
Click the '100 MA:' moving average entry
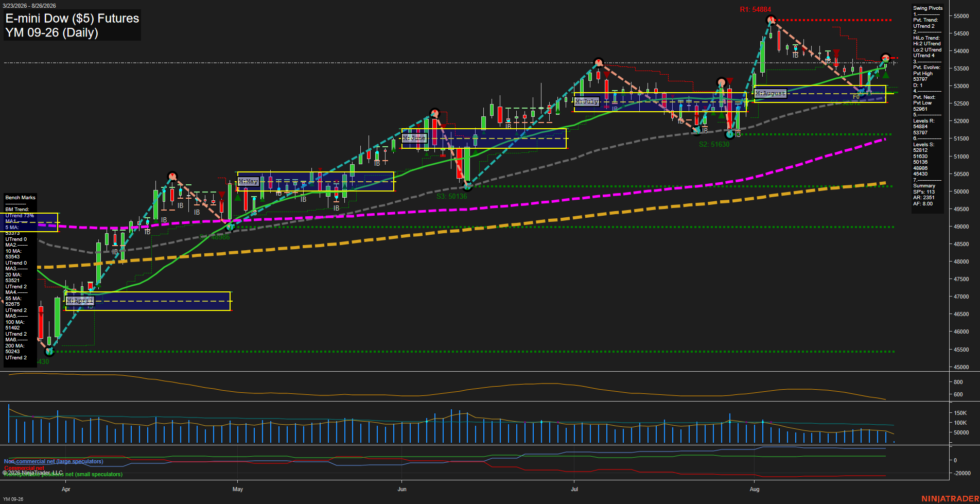14,322
